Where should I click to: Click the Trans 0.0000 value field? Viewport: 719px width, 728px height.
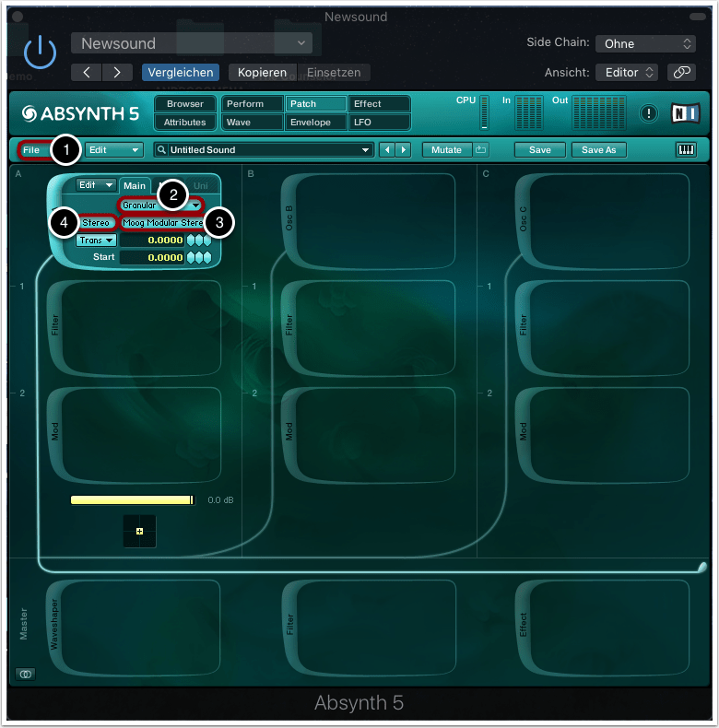coord(152,240)
